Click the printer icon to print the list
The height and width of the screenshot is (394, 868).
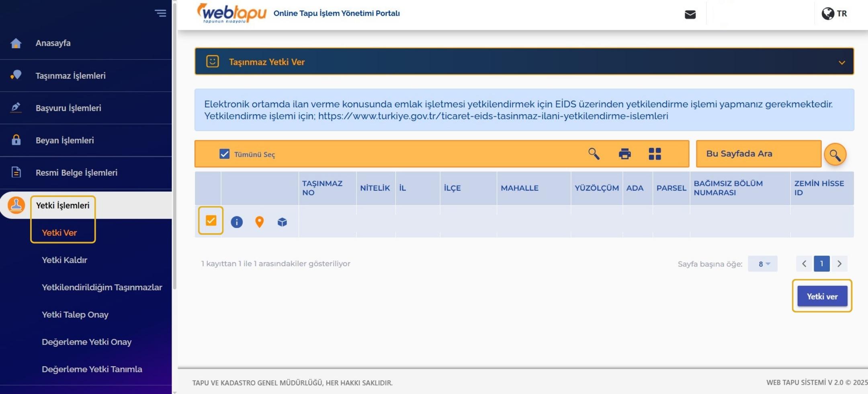tap(624, 154)
